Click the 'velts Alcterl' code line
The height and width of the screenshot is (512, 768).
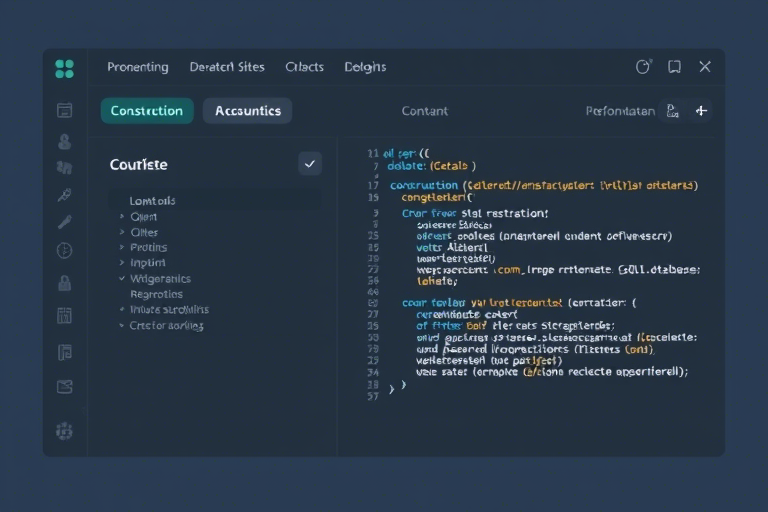(452, 247)
